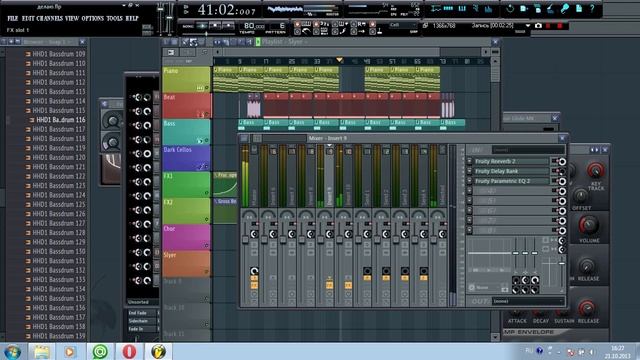This screenshot has height=360, width=640.
Task: Click the typing keyboard to piano icon
Action: point(306,24)
